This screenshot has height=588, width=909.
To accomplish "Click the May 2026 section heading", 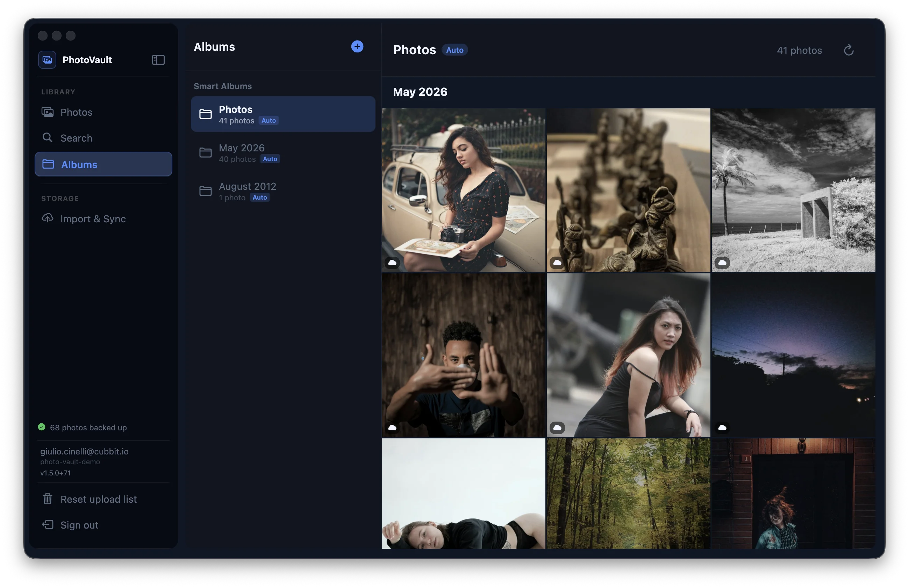I will coord(420,92).
